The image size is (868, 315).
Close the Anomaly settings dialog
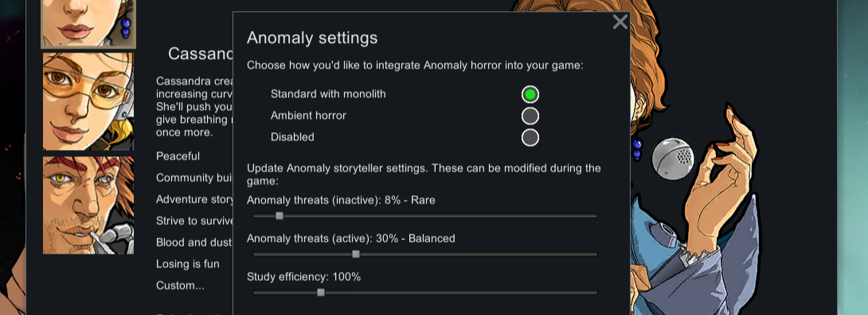coord(620,22)
